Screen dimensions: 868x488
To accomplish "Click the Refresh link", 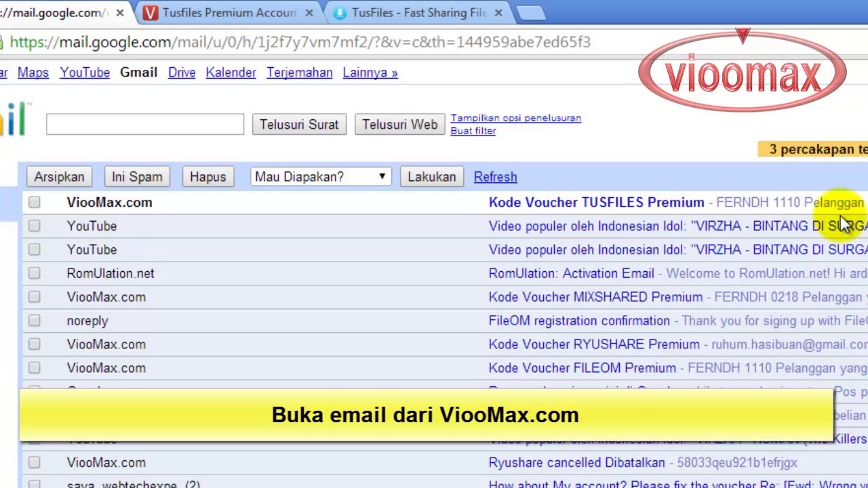I will point(496,177).
